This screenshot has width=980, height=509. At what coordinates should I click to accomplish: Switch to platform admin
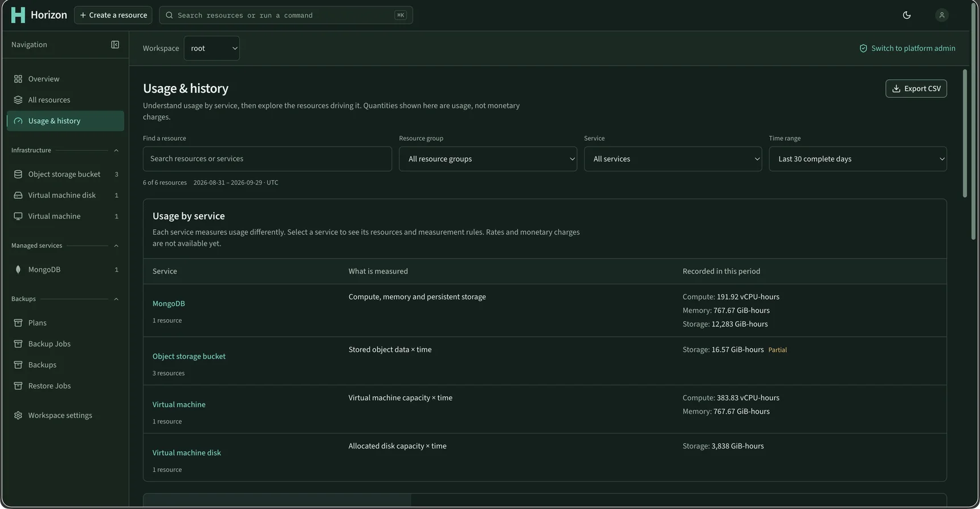pos(907,48)
